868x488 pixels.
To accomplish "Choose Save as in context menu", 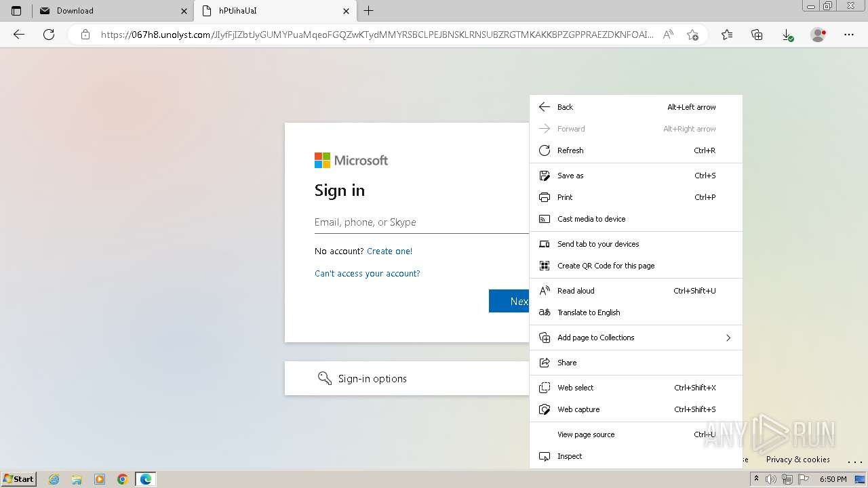I will coord(636,176).
